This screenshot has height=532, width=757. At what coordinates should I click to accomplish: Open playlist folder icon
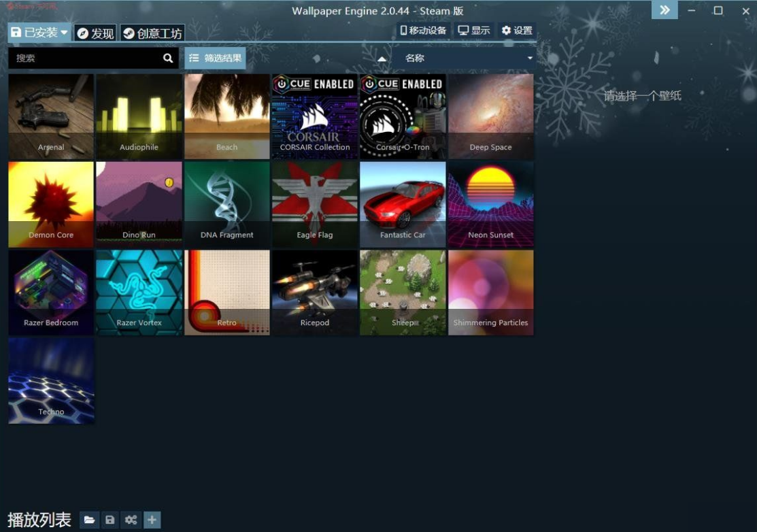(89, 520)
